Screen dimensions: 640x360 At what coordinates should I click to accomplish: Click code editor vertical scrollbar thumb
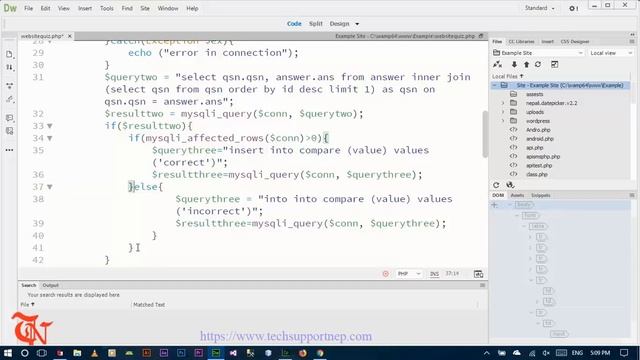[x=485, y=134]
